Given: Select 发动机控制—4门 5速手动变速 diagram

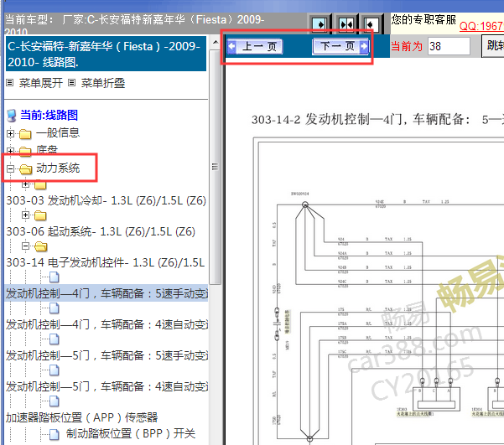Looking at the screenshot, I should coord(107,293).
